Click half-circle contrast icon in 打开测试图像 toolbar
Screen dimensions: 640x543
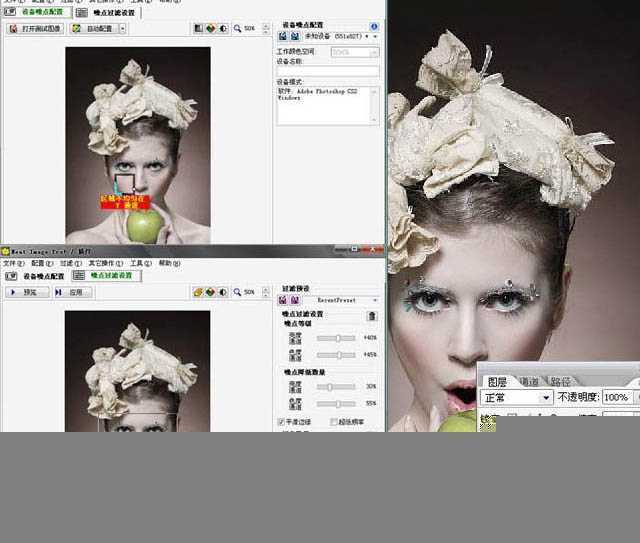tap(223, 28)
